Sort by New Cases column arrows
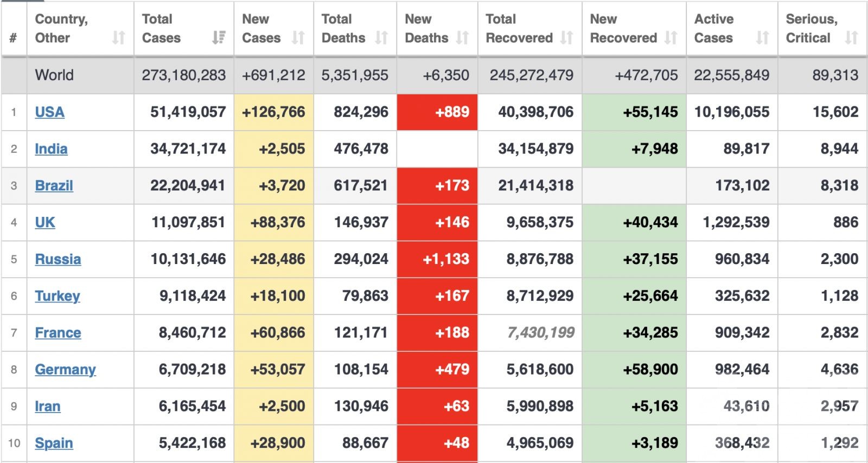This screenshot has height=463, width=868. tap(298, 38)
